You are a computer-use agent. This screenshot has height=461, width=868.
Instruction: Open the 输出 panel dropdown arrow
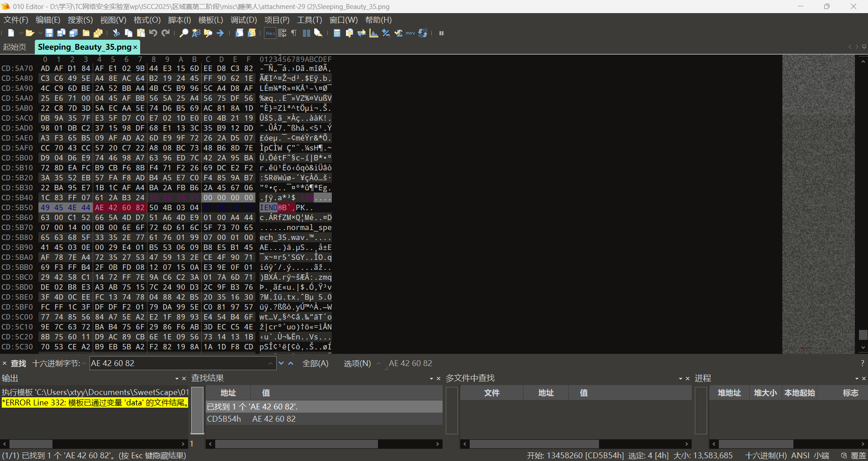tap(177, 378)
